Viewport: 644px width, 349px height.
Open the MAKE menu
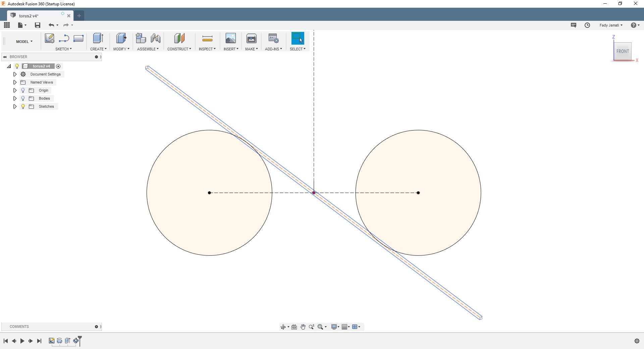click(252, 49)
